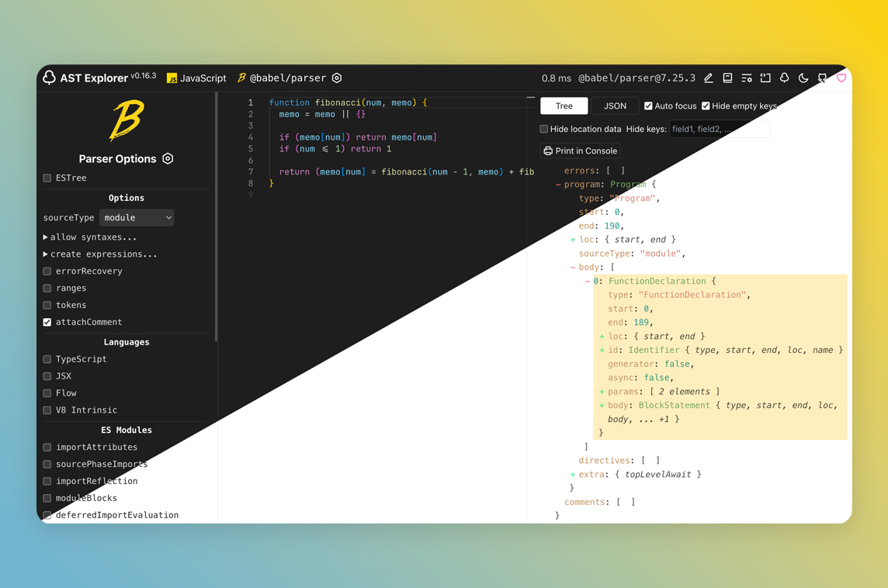The height and width of the screenshot is (588, 888).
Task: Click the AST Explorer logo icon
Action: click(x=50, y=78)
